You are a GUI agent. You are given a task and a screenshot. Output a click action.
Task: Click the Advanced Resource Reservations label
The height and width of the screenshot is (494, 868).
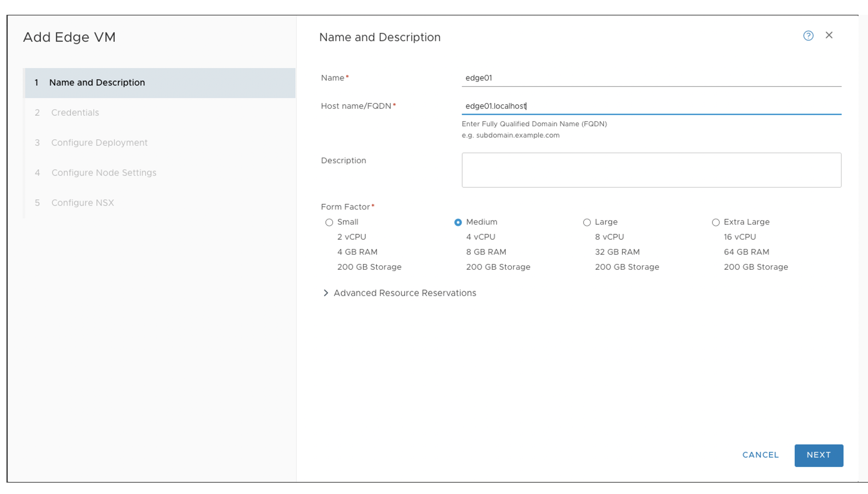pyautogui.click(x=404, y=293)
